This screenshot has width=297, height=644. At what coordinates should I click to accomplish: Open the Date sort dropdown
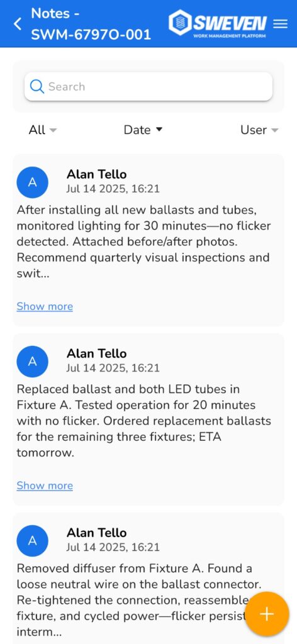click(x=143, y=130)
